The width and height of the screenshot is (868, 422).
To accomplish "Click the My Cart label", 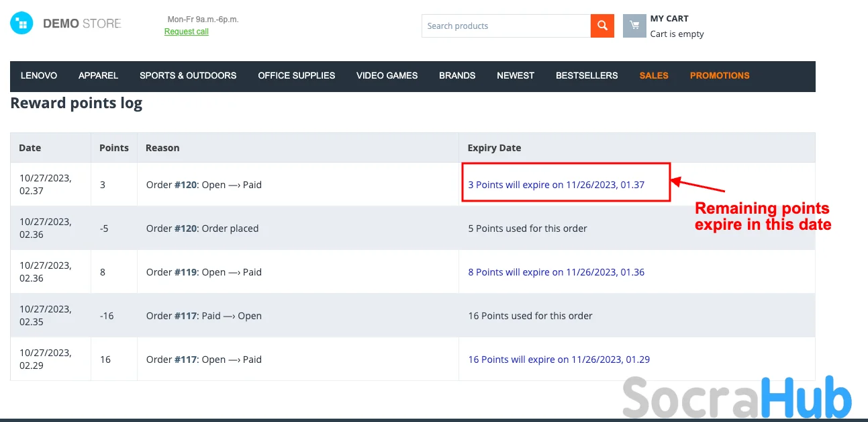I will [669, 19].
